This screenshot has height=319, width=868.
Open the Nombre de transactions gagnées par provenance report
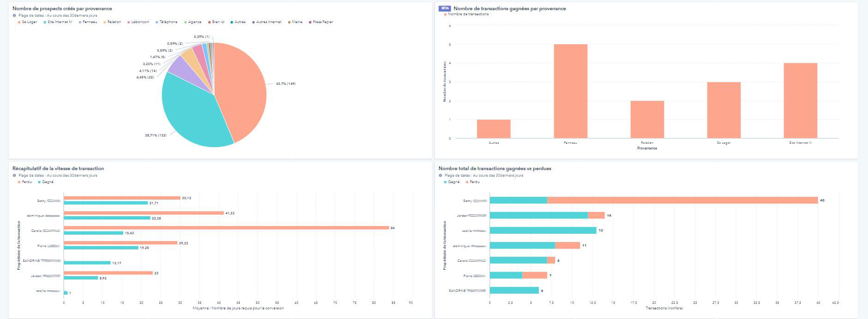[x=509, y=8]
